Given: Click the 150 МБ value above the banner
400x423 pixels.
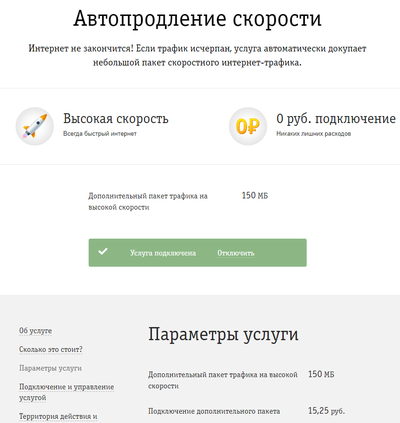Looking at the screenshot, I should pos(255,195).
